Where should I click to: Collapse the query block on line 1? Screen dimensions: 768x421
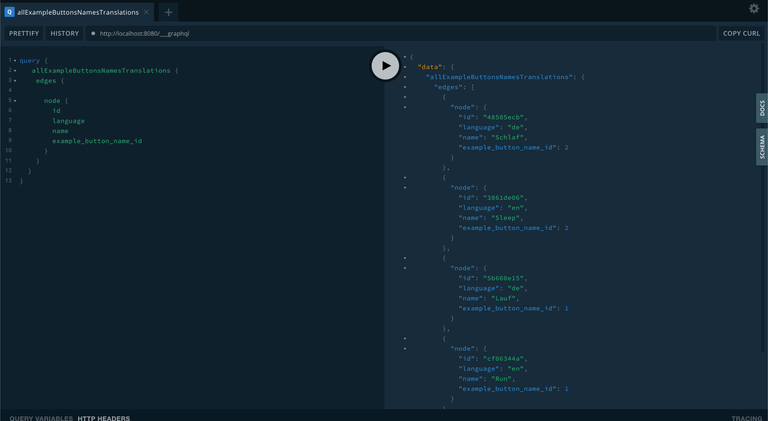tap(15, 61)
